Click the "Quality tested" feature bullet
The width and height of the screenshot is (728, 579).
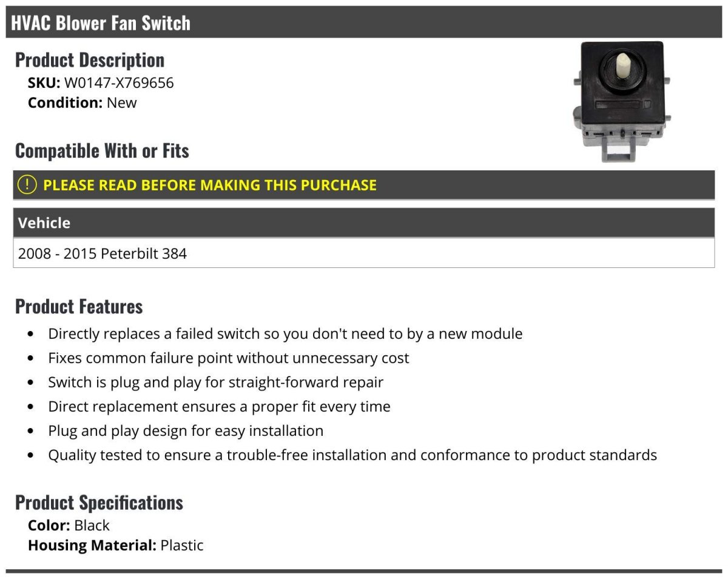click(352, 455)
